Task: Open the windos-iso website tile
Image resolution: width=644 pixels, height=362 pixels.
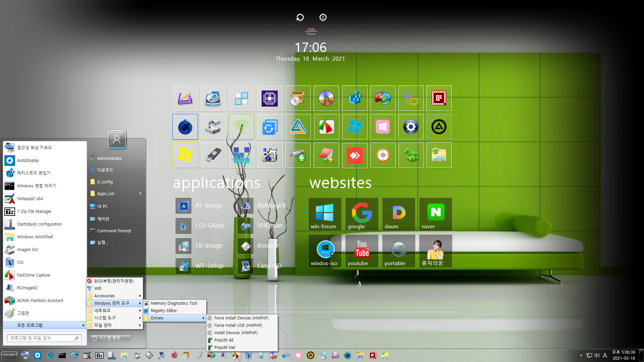Action: pyautogui.click(x=325, y=251)
